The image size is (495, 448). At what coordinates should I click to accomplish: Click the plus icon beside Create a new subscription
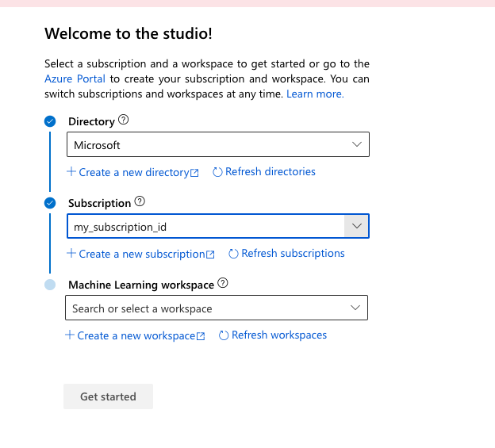(71, 253)
